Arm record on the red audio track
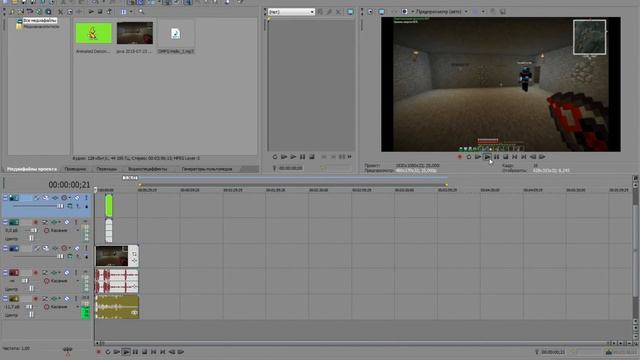Screen dimensions: 640x360 36,273
